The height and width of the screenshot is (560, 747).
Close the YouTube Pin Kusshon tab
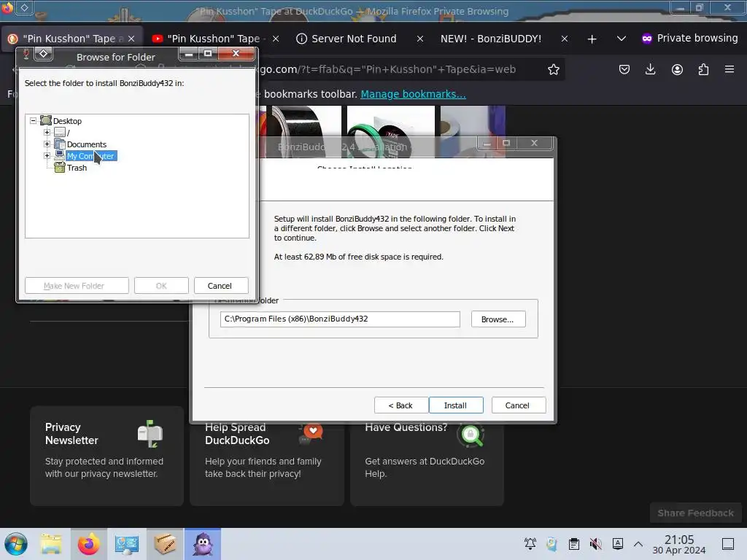(275, 39)
